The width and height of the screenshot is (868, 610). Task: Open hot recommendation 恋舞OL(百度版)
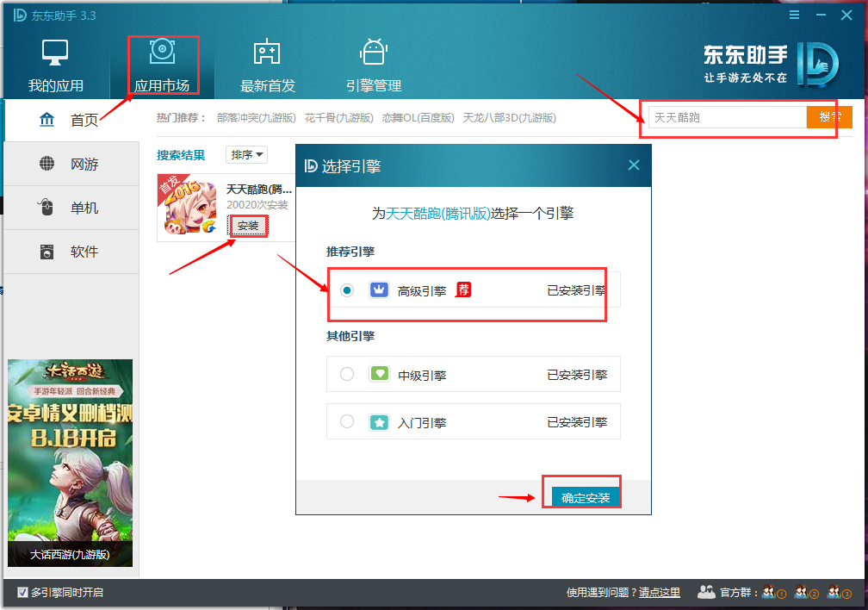click(x=418, y=118)
